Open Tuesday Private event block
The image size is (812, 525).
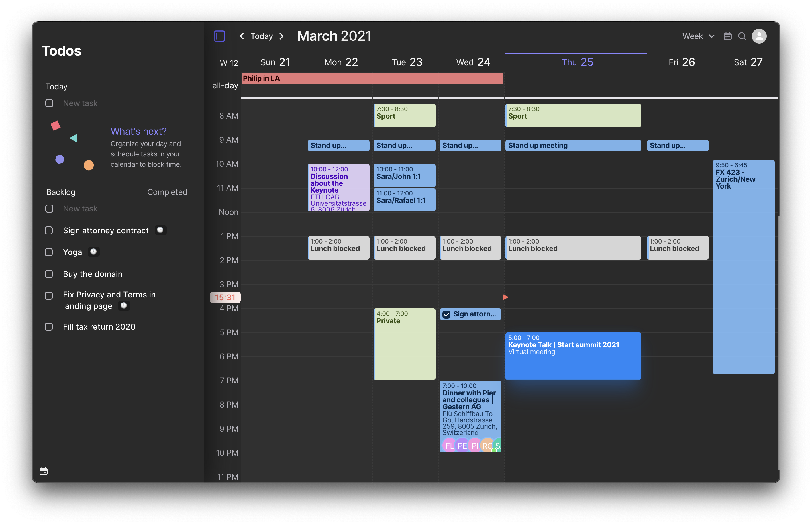tap(404, 344)
